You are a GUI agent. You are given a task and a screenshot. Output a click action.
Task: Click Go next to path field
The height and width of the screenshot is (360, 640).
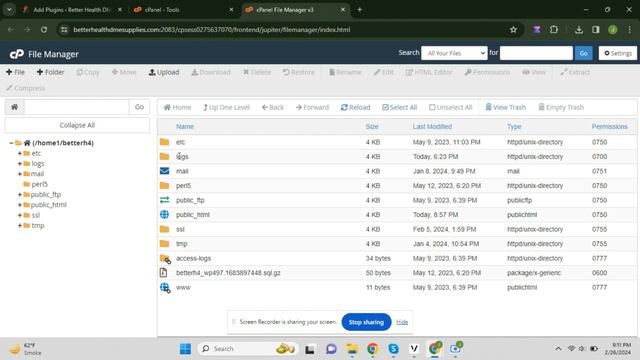pos(139,107)
